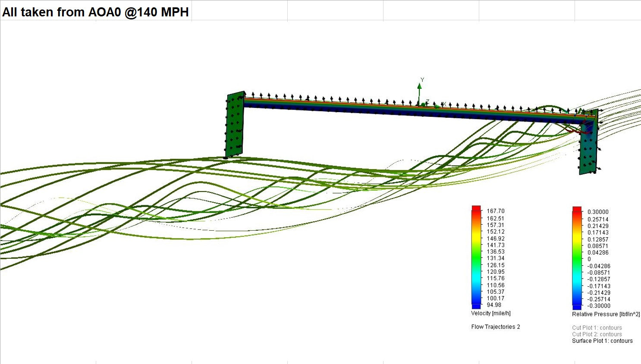Image resolution: width=641 pixels, height=364 pixels.
Task: Toggle visibility of Flow Trajectories 2
Action: (x=495, y=326)
